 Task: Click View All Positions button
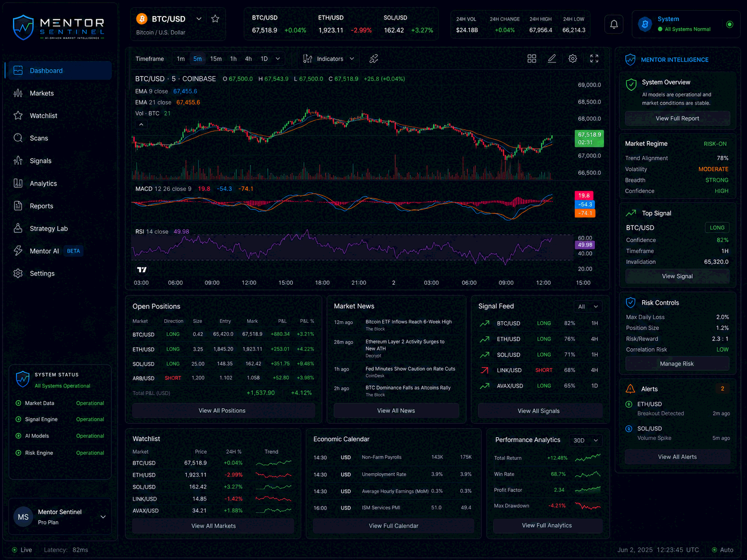pyautogui.click(x=222, y=410)
